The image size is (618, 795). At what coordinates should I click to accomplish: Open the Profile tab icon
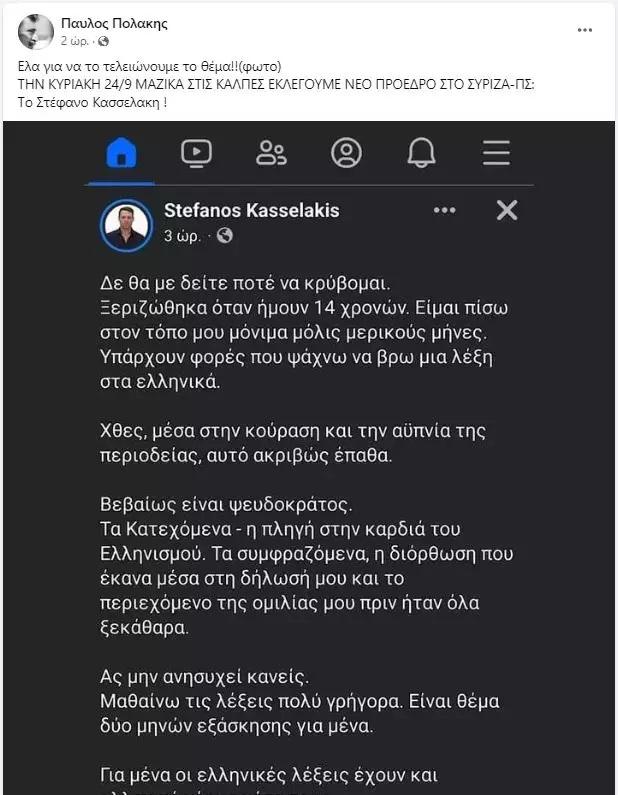pos(346,153)
